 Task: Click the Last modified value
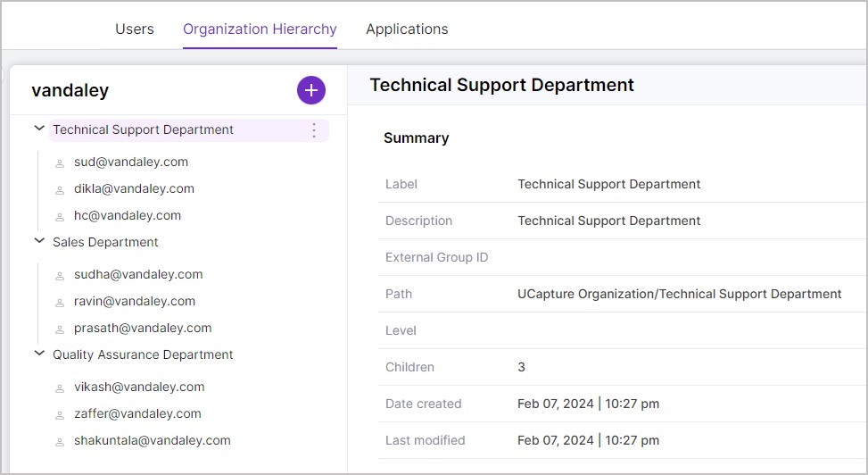[x=589, y=440]
